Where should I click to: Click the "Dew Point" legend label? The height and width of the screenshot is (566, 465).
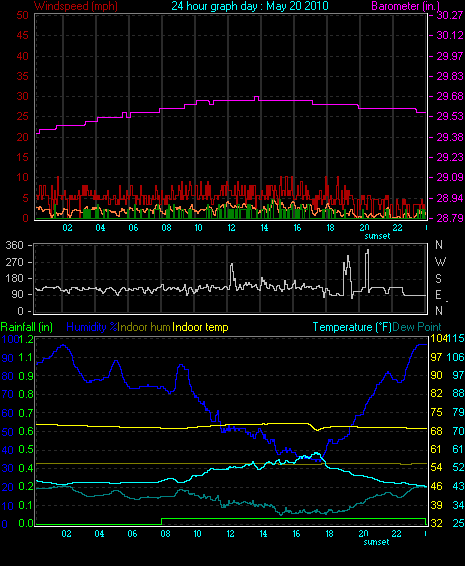point(417,327)
